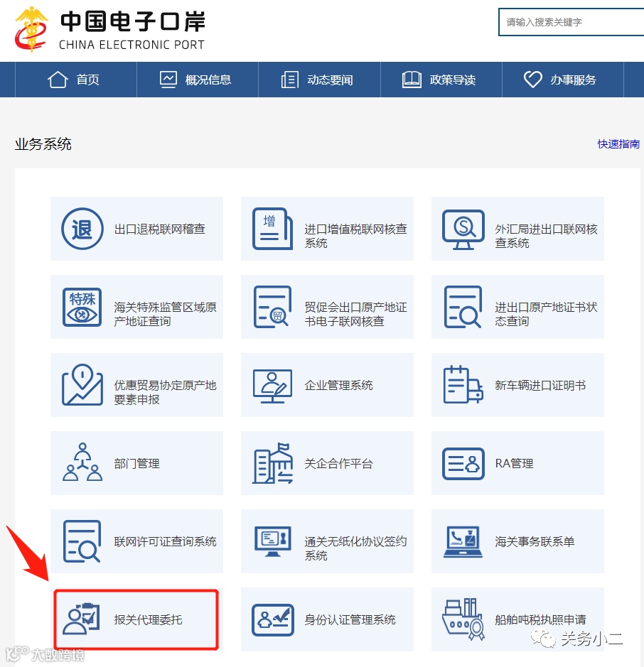Open 出口退税联网稽查 system
The height and width of the screenshot is (667, 644).
(136, 229)
